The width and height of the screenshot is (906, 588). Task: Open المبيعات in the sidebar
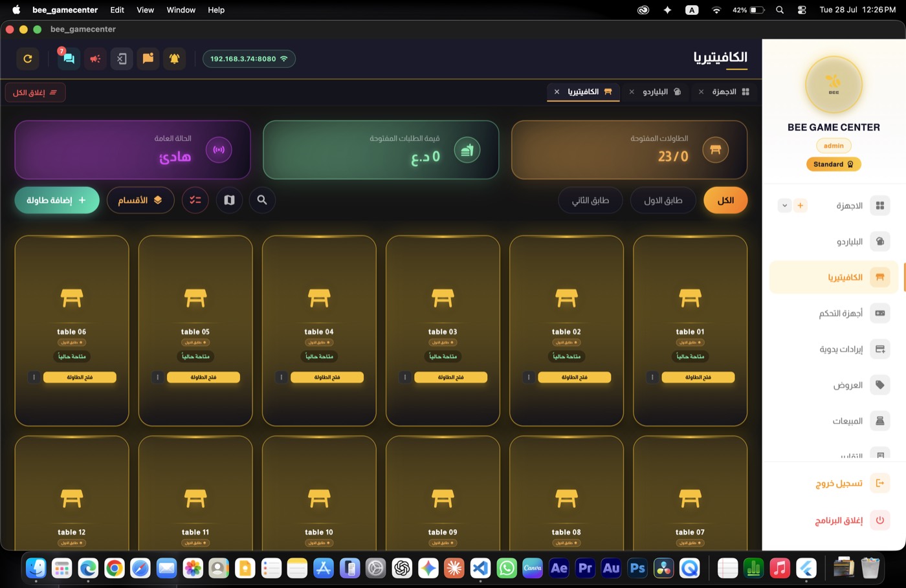point(834,421)
